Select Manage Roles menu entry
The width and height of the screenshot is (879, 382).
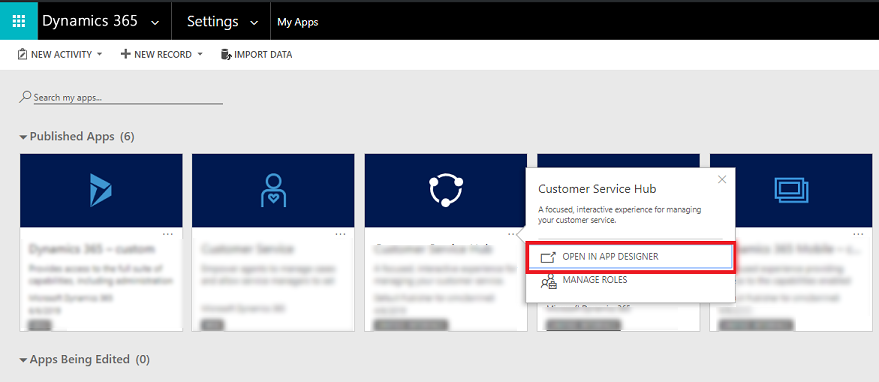(x=630, y=280)
